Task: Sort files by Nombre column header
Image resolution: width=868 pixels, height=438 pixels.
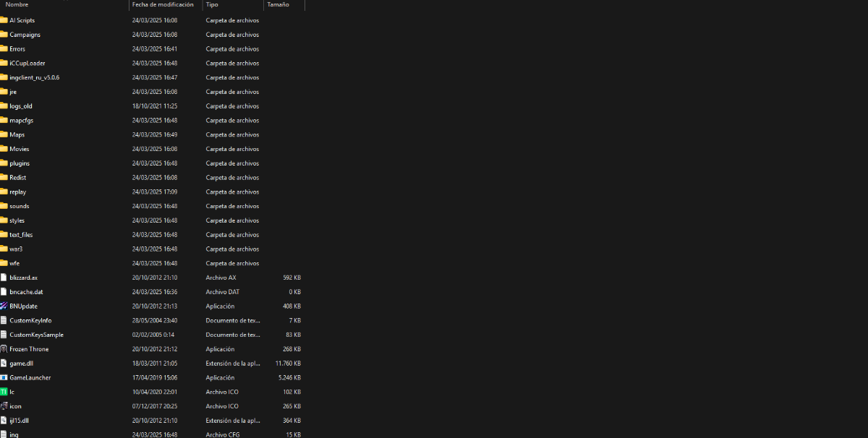Action: point(17,4)
